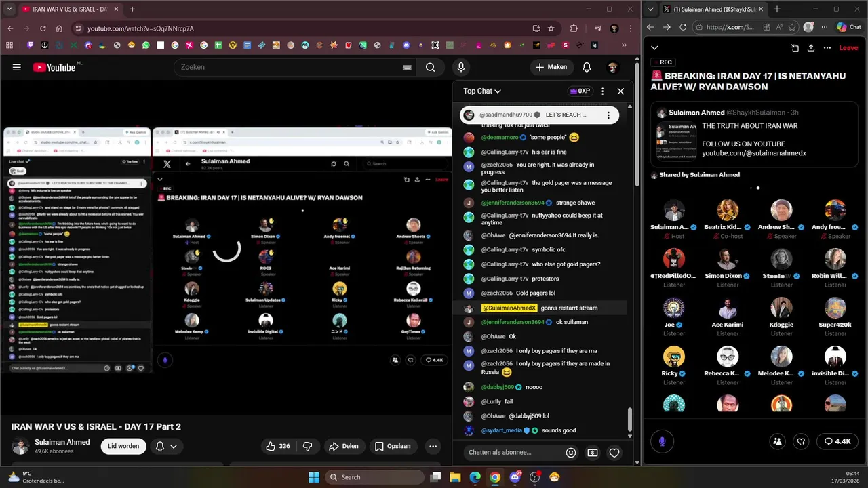Viewport: 868px width, 488px height.
Task: Open Beatrix Kid co-host avatar in X Space
Action: click(728, 210)
